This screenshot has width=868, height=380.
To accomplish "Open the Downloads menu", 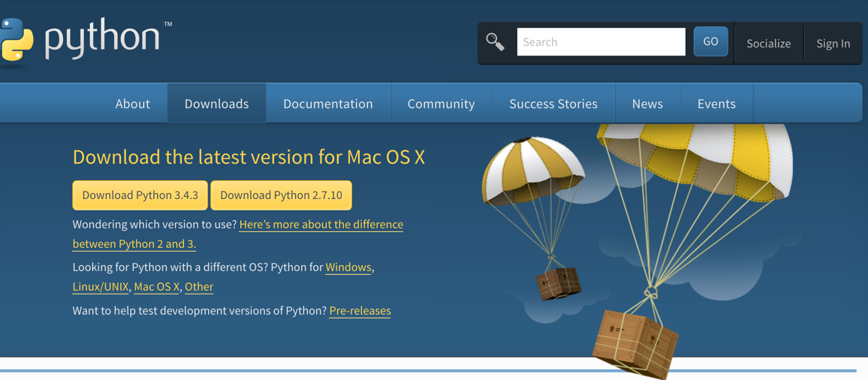I will click(216, 104).
